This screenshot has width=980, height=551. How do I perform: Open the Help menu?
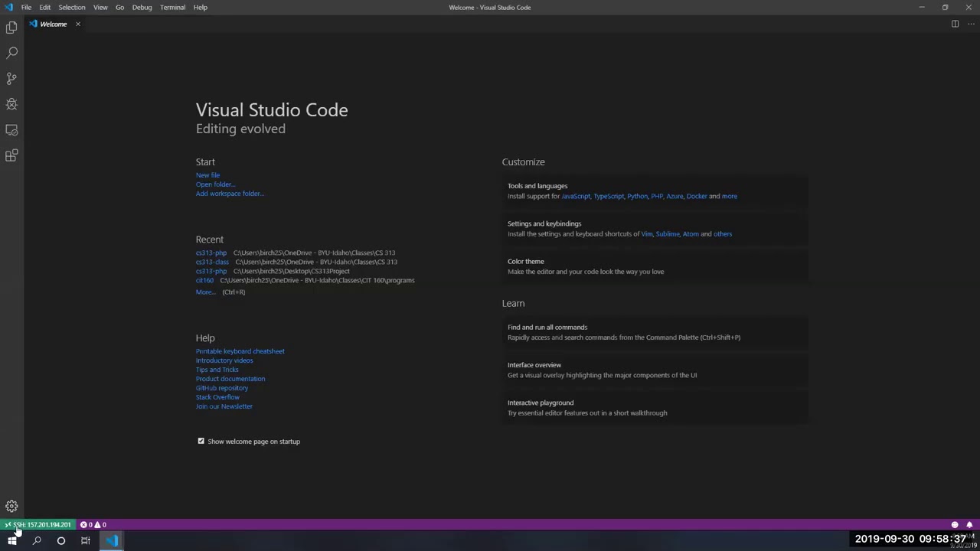click(200, 7)
